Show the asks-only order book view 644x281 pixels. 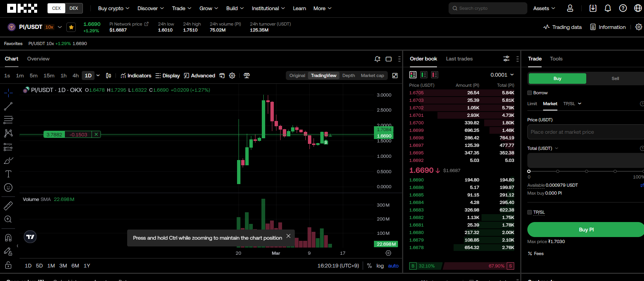pyautogui.click(x=435, y=75)
